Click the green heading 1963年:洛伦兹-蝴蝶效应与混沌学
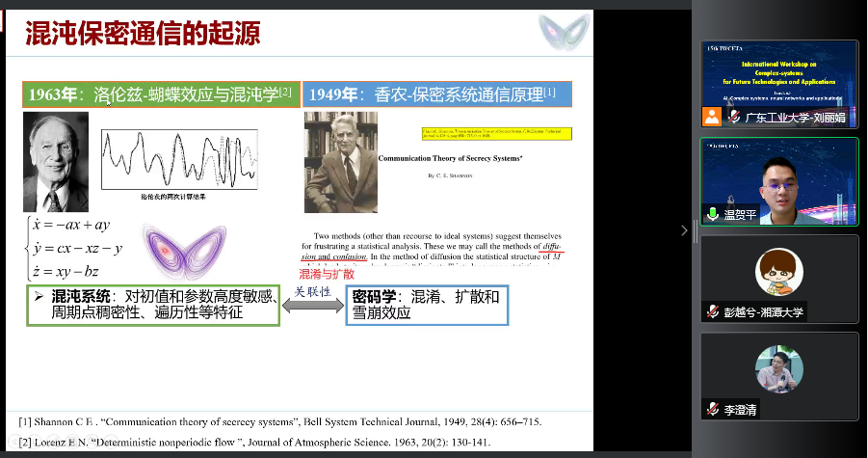This screenshot has height=458, width=868. [161, 94]
